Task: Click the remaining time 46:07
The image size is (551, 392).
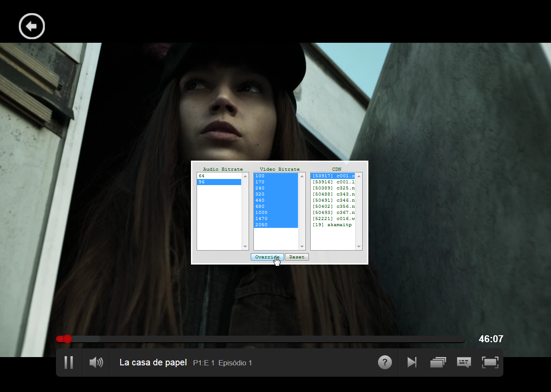Action: coord(491,339)
